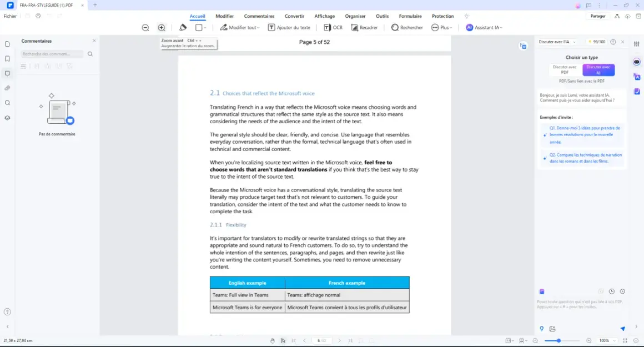This screenshot has width=644, height=347.
Task: Click the Partager button
Action: point(598,16)
